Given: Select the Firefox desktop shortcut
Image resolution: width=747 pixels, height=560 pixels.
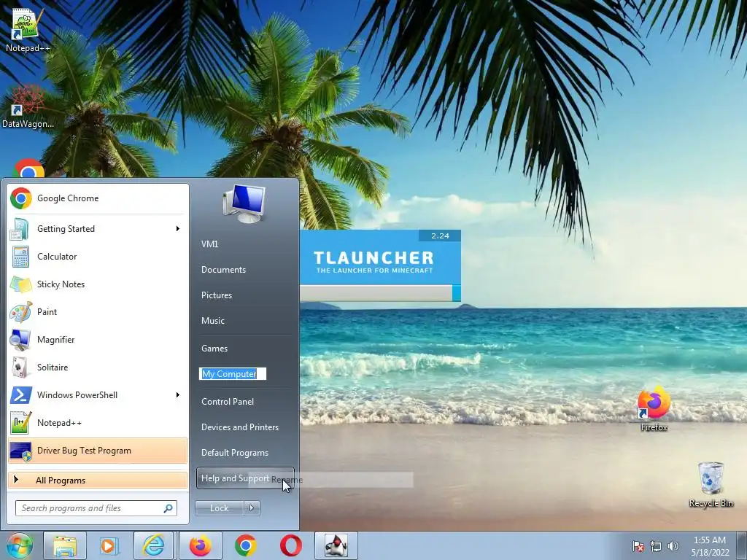Looking at the screenshot, I should [654, 409].
